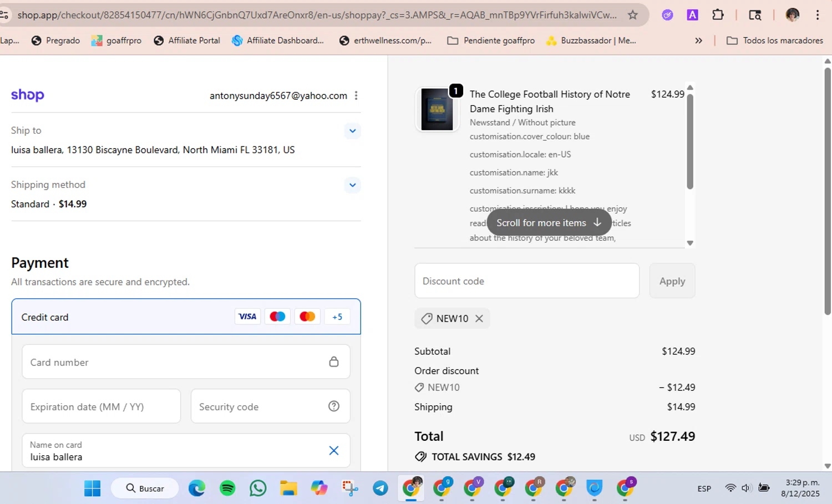Viewport: 832px width, 504px height.
Task: Clear the Name on card field
Action: coord(334,451)
